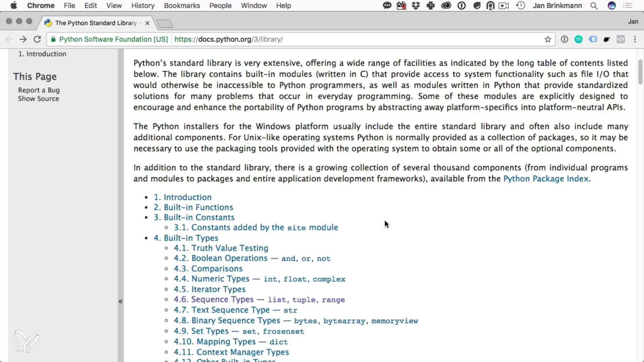Click the Dropbox menu bar icon

point(416,6)
